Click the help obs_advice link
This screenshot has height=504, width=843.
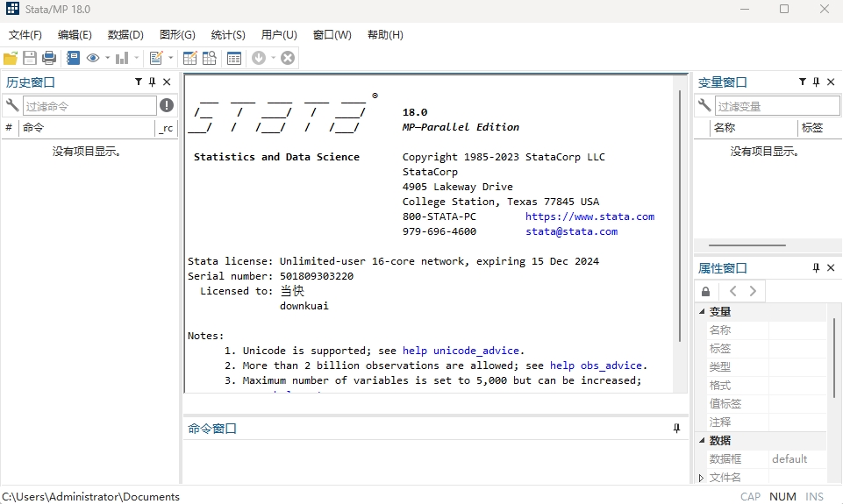pyautogui.click(x=597, y=366)
